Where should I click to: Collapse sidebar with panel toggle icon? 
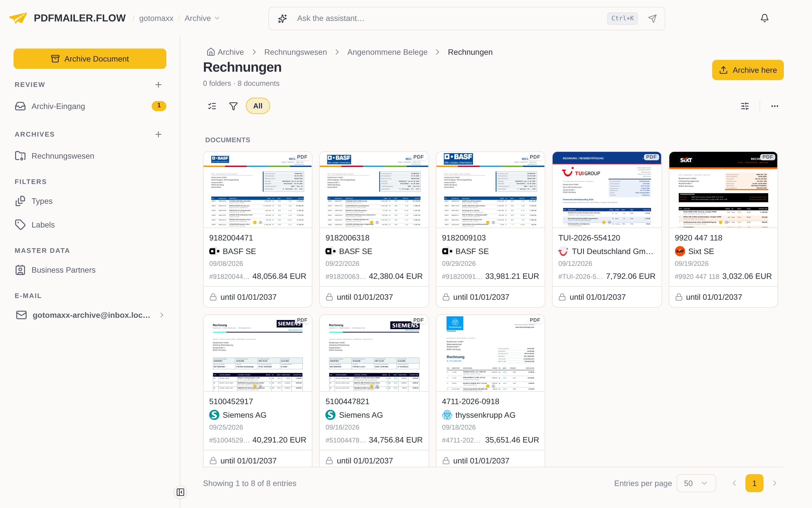coord(180,492)
